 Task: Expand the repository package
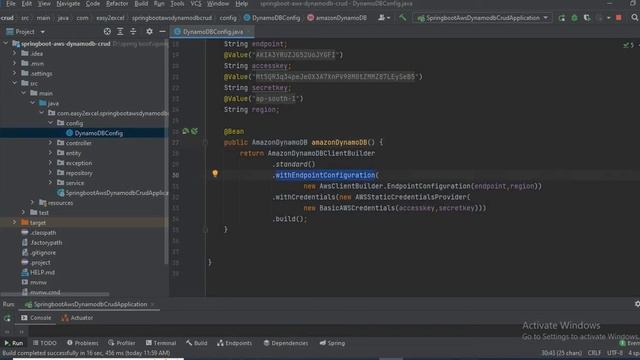pos(51,173)
